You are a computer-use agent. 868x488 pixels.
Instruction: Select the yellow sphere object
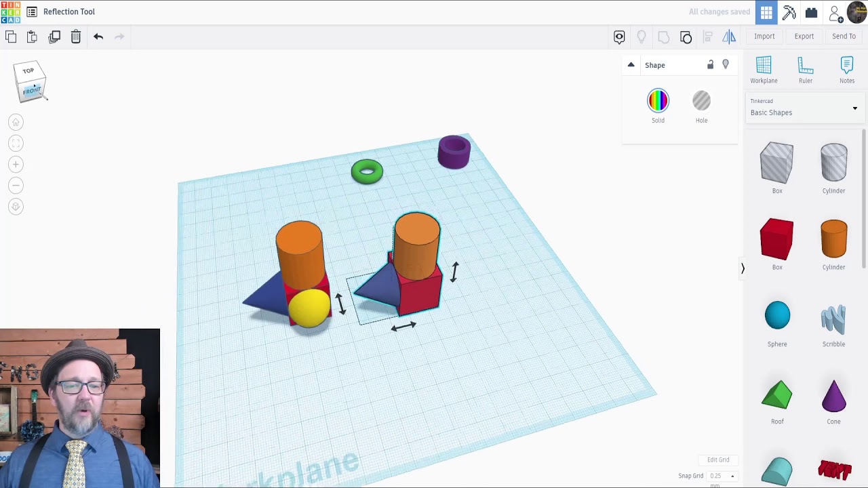click(309, 308)
